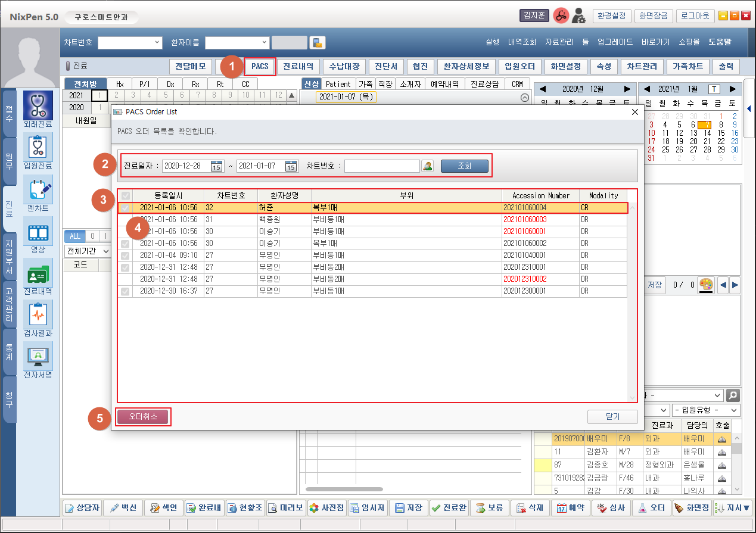
Task: Open the 전자서명 sidebar icon
Action: coord(38,356)
